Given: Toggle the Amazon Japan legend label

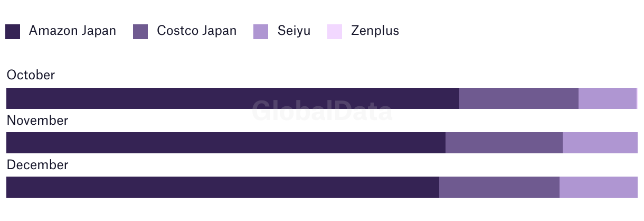Looking at the screenshot, I should (72, 31).
